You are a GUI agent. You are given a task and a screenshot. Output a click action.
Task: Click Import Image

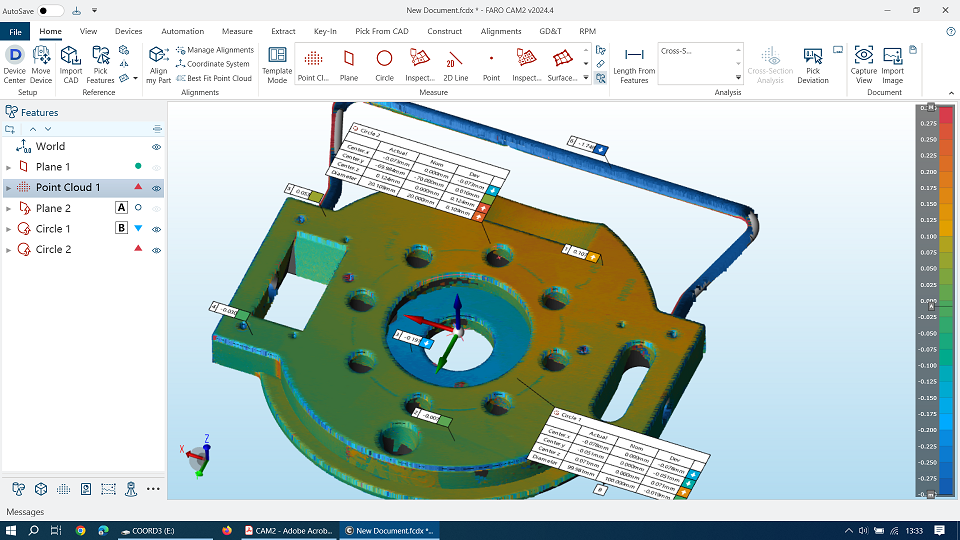pos(893,66)
